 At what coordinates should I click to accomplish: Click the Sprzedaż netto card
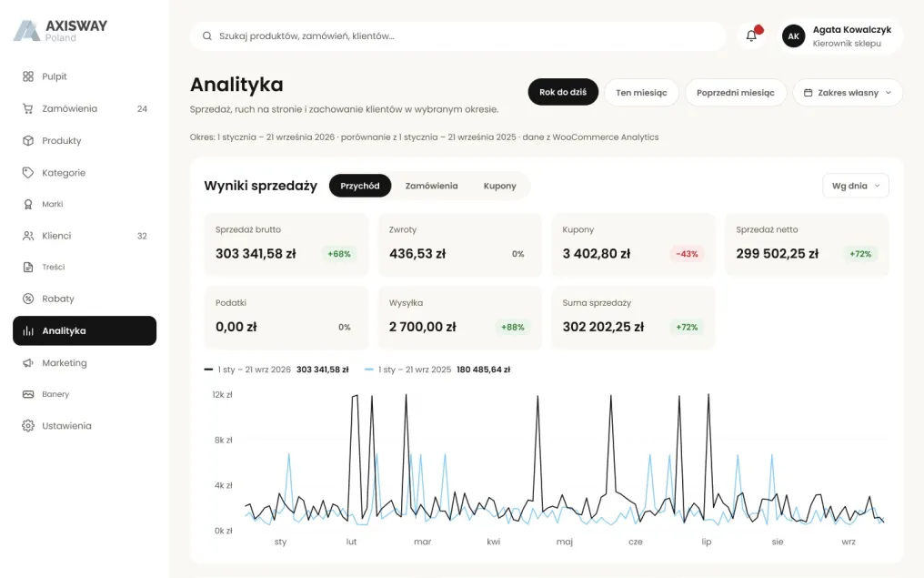coord(807,245)
